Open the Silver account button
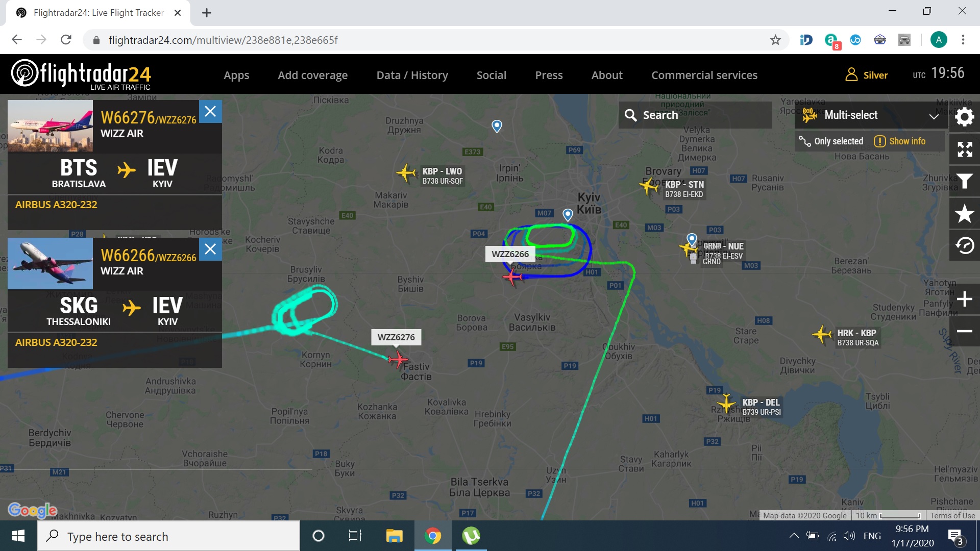 866,75
